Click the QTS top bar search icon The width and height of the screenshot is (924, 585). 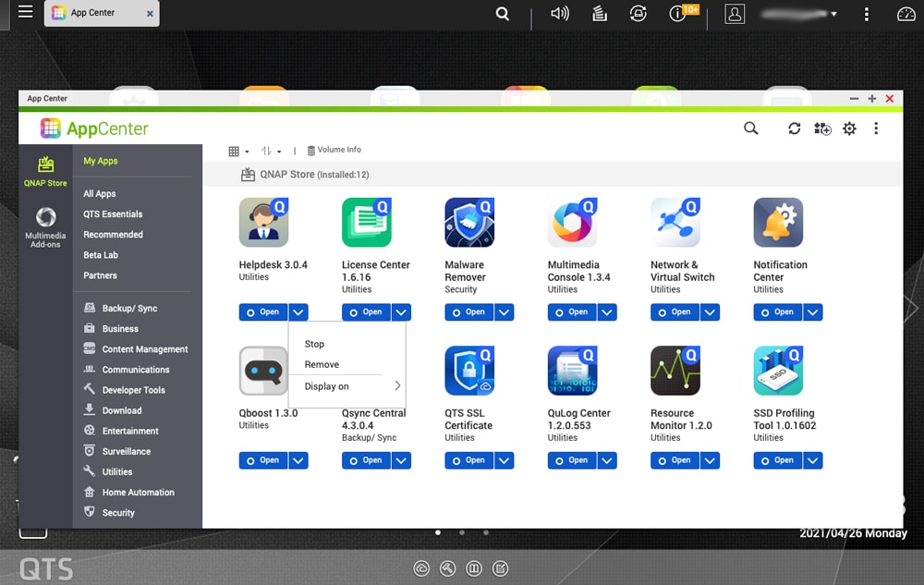point(502,14)
